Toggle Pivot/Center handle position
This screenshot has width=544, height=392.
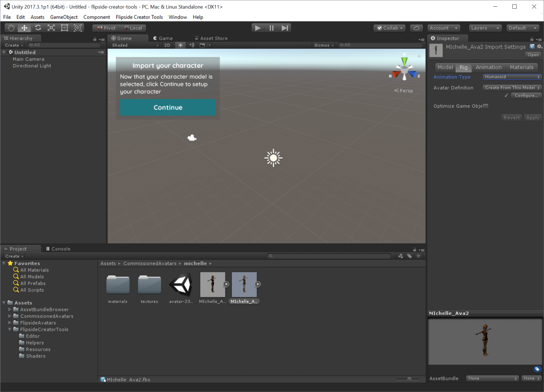click(x=106, y=28)
